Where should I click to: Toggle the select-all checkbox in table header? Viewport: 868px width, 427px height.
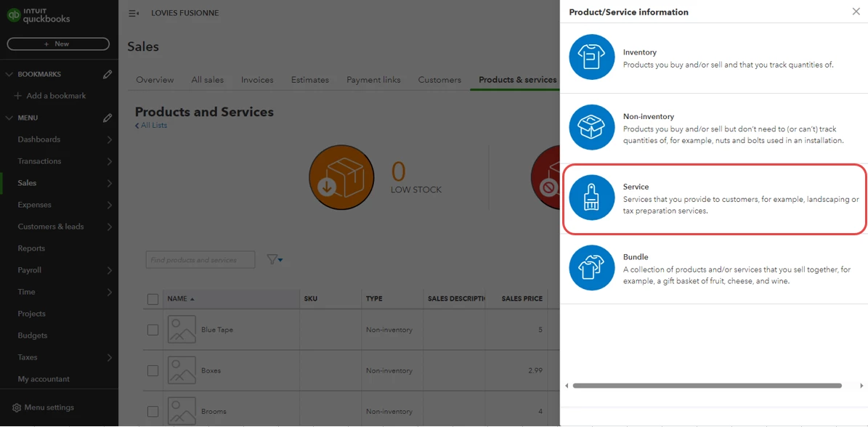[x=153, y=299]
